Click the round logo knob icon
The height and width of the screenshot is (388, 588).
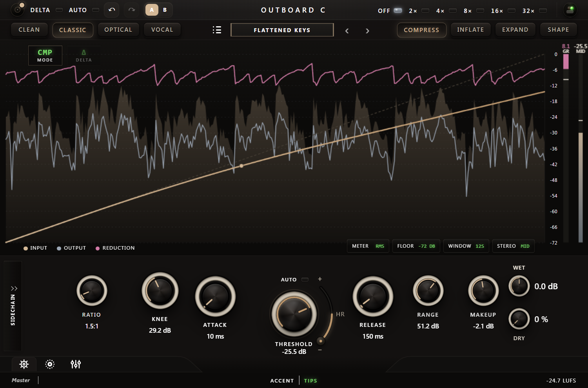pyautogui.click(x=18, y=10)
